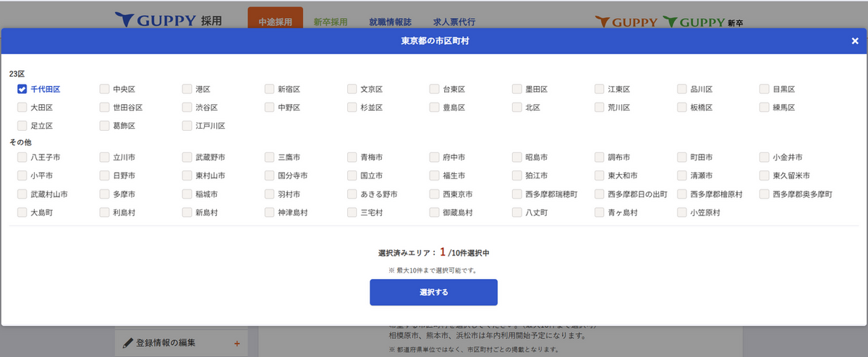Tick the 練馬区 checkbox
Image resolution: width=868 pixels, height=357 pixels.
pyautogui.click(x=765, y=108)
